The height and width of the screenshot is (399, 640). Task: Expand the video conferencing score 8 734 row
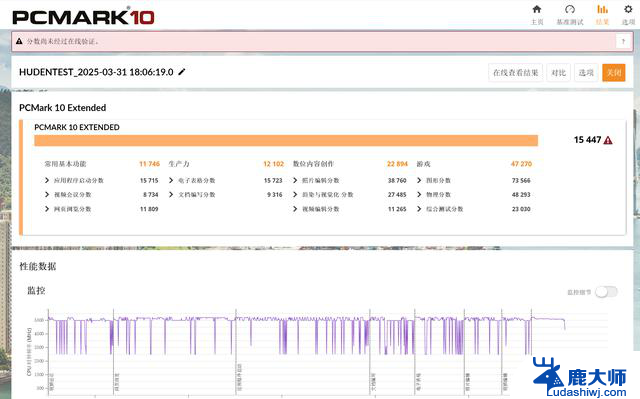pyautogui.click(x=101, y=195)
